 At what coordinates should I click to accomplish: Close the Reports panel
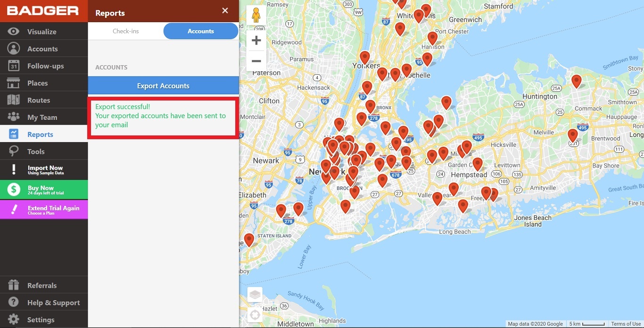pyautogui.click(x=225, y=11)
